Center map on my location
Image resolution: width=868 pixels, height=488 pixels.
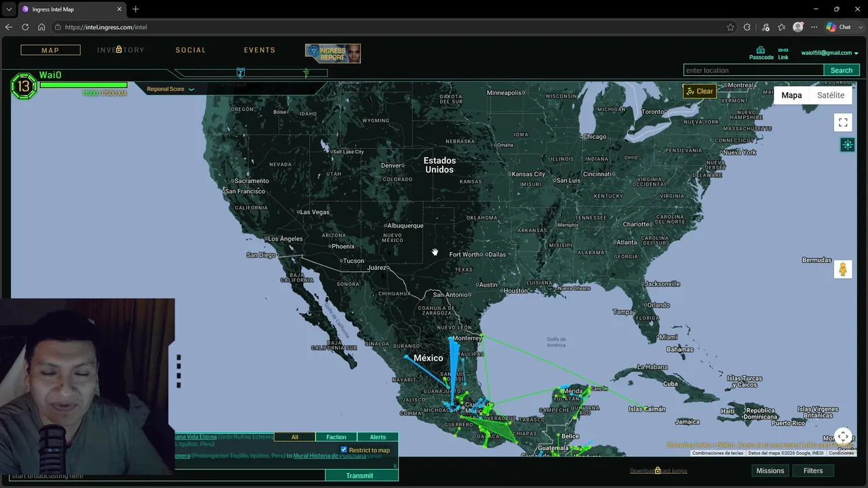(848, 144)
